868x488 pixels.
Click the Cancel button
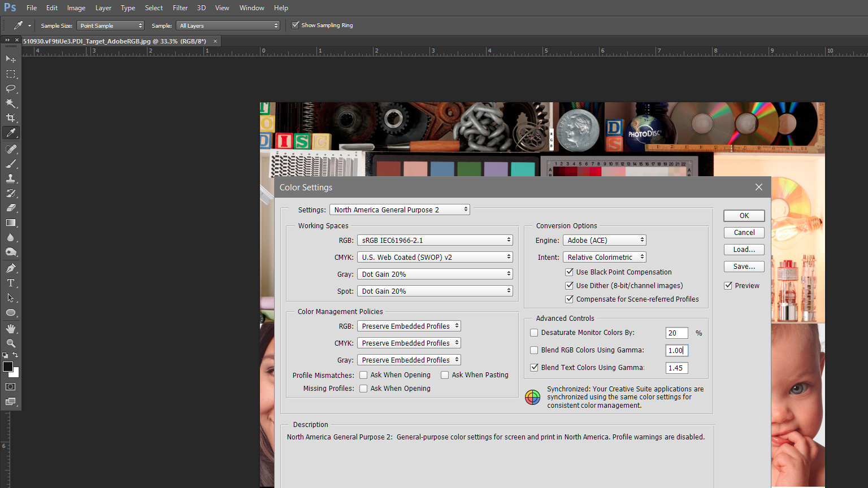pyautogui.click(x=744, y=233)
